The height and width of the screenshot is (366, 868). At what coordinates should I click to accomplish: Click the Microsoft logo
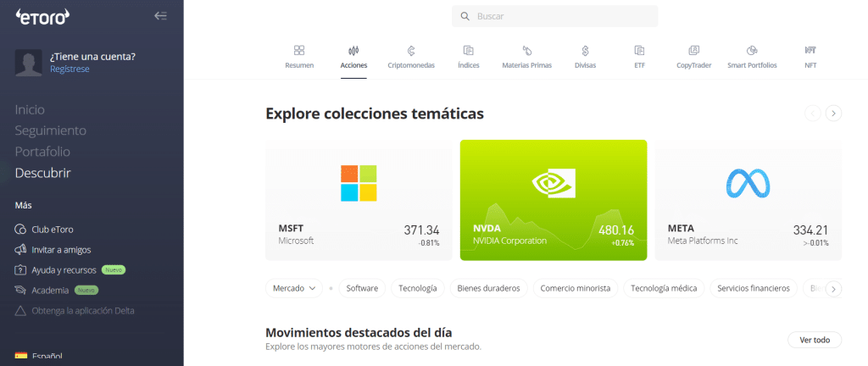pyautogui.click(x=359, y=183)
